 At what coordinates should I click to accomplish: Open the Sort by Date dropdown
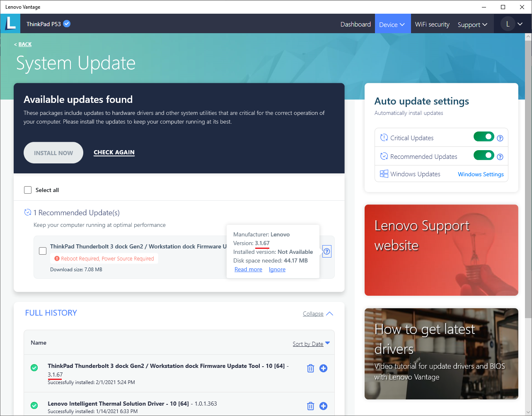coord(311,344)
